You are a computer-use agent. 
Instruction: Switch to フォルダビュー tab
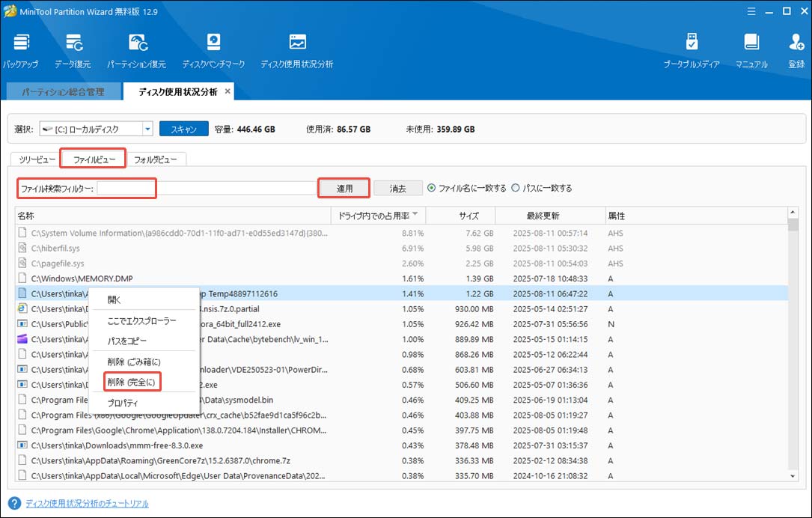[x=156, y=159]
